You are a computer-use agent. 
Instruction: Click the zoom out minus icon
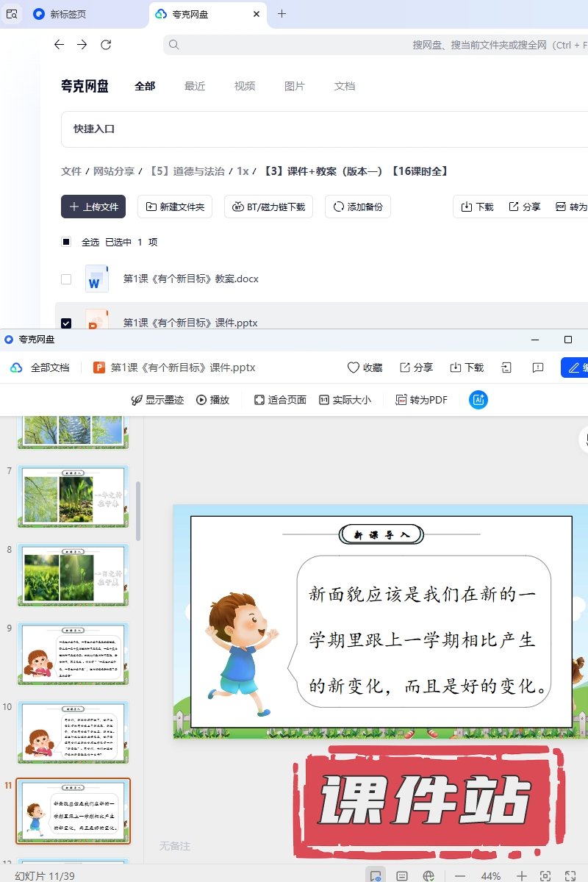tap(460, 875)
